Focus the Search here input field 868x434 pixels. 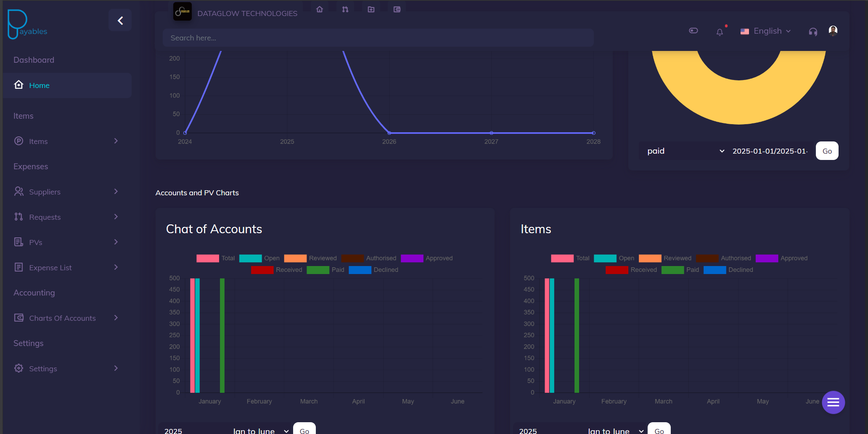378,38
